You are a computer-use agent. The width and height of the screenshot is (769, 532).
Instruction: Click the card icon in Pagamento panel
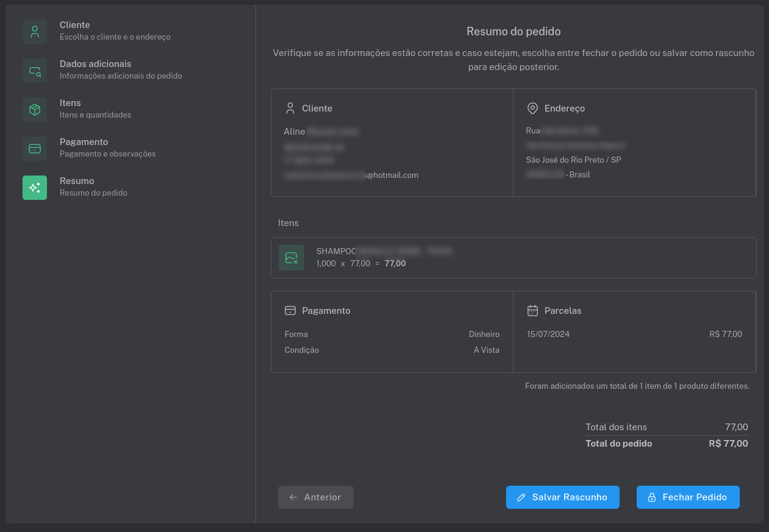click(290, 311)
